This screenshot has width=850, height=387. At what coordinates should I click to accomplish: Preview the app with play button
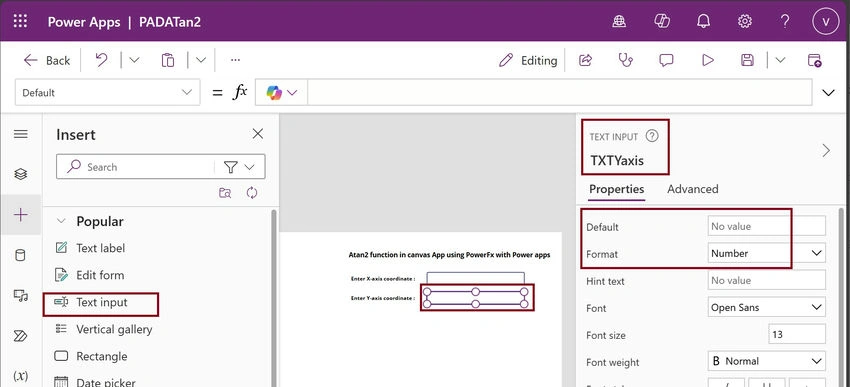(707, 60)
